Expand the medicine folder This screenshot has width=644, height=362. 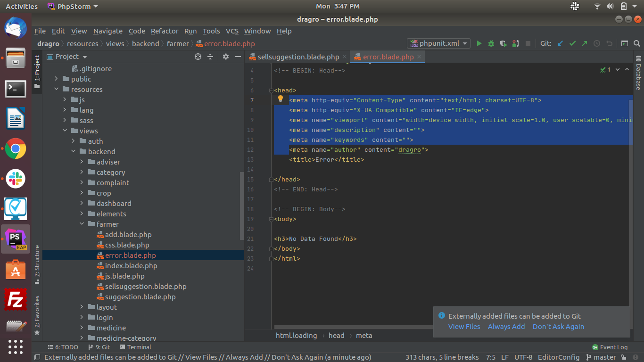coord(82,328)
